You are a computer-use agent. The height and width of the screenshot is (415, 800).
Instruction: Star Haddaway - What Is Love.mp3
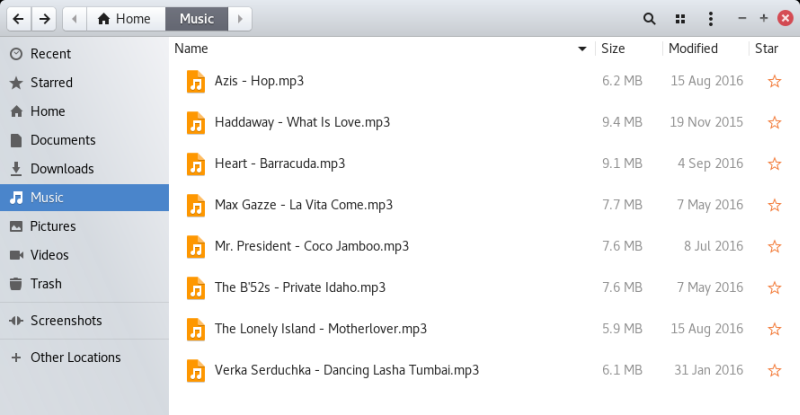(774, 123)
